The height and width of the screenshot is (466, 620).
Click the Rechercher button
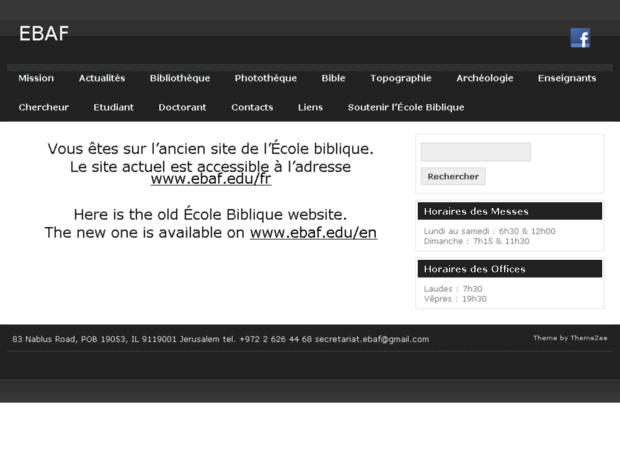click(453, 176)
